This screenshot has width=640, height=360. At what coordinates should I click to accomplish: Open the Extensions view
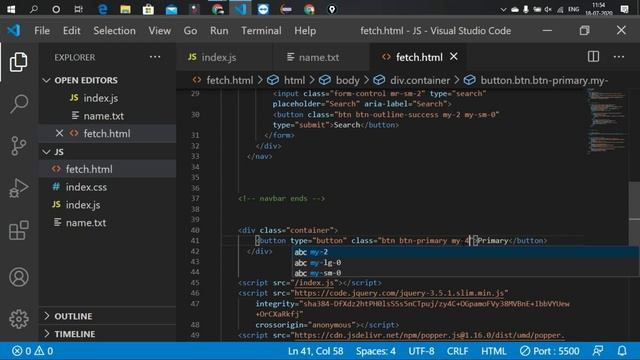[x=19, y=231]
